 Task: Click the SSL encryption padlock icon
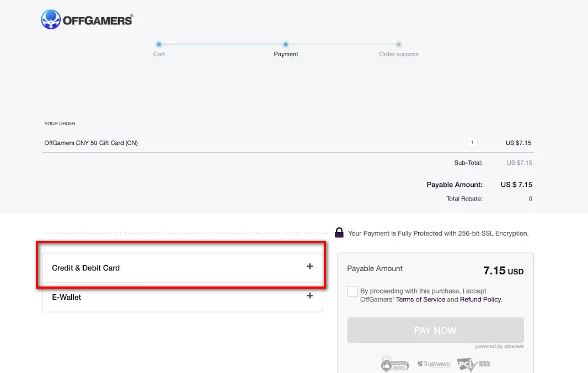339,233
